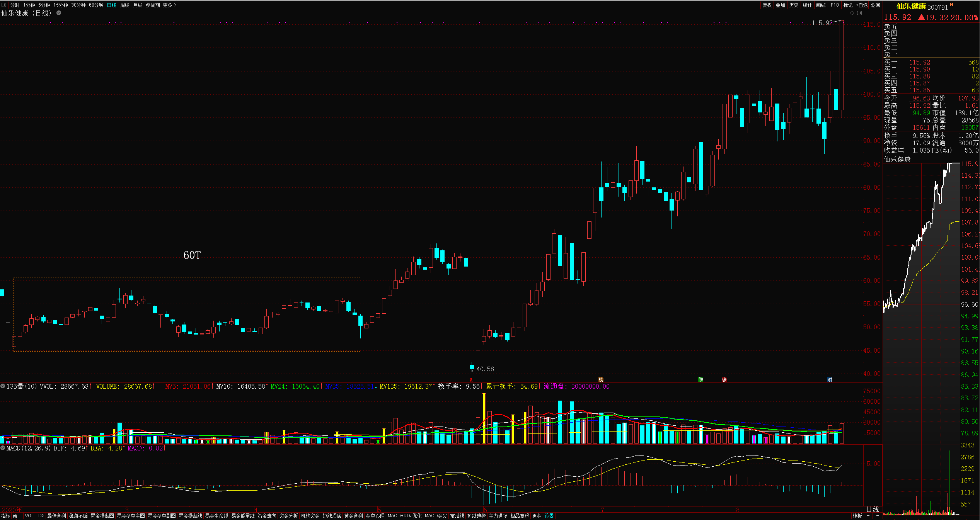The width and height of the screenshot is (980, 520).
Task: Click the 叠加 overlay button
Action: tap(781, 5)
